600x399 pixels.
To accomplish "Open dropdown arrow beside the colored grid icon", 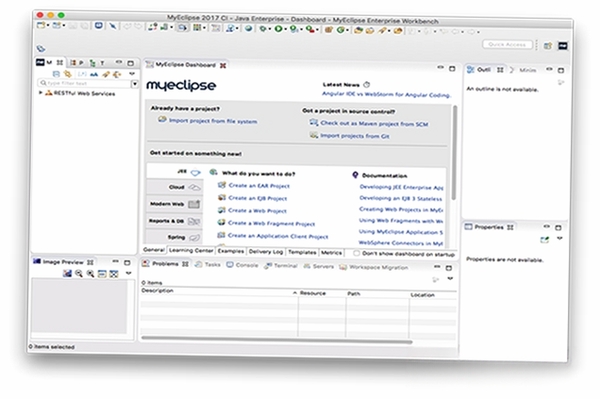I will tap(204, 28).
